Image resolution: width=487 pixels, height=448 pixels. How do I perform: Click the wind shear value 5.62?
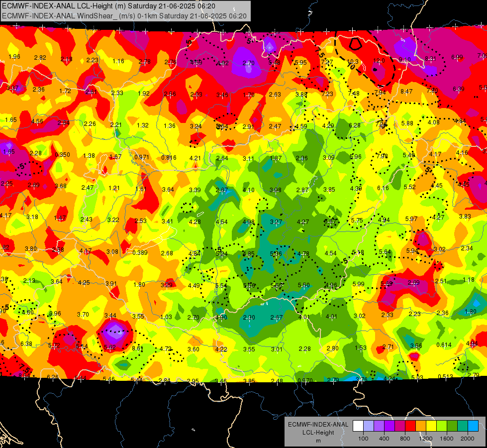click(x=109, y=347)
